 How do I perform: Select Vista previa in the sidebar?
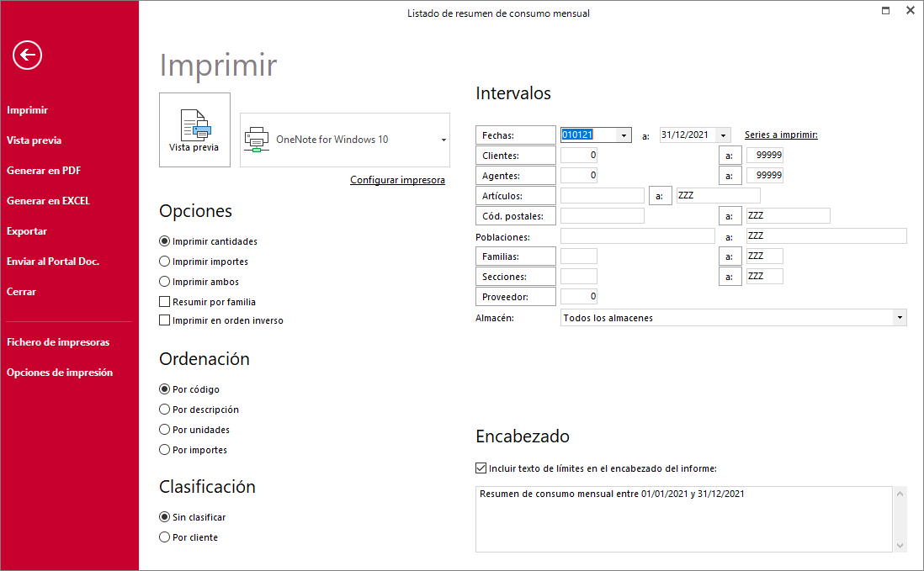coord(35,140)
